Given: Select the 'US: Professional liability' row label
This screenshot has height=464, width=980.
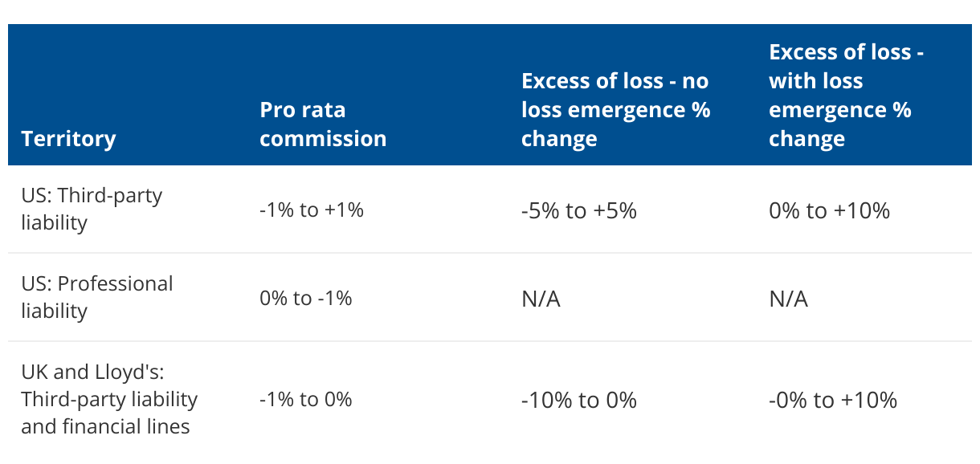Looking at the screenshot, I should pyautogui.click(x=96, y=297).
